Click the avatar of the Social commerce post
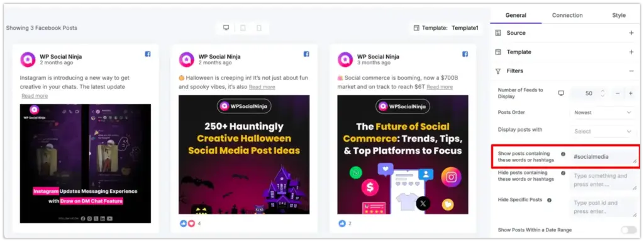The image size is (644, 242). coord(345,60)
